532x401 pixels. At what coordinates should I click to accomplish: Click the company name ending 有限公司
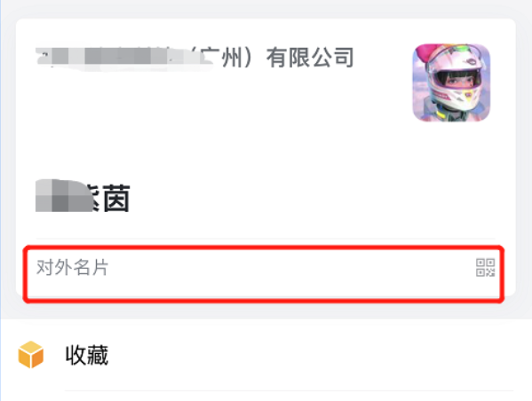pyautogui.click(x=195, y=58)
